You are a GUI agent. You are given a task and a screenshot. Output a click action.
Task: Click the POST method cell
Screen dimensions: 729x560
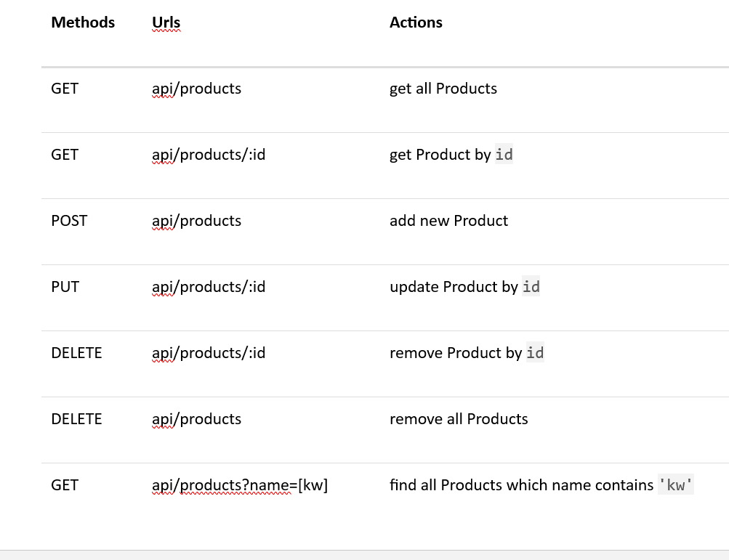coord(69,220)
